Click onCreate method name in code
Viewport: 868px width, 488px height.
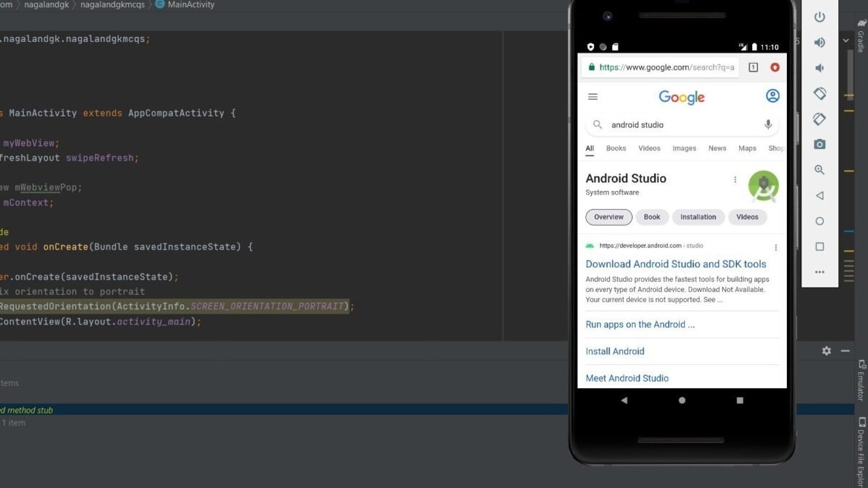pyautogui.click(x=65, y=247)
